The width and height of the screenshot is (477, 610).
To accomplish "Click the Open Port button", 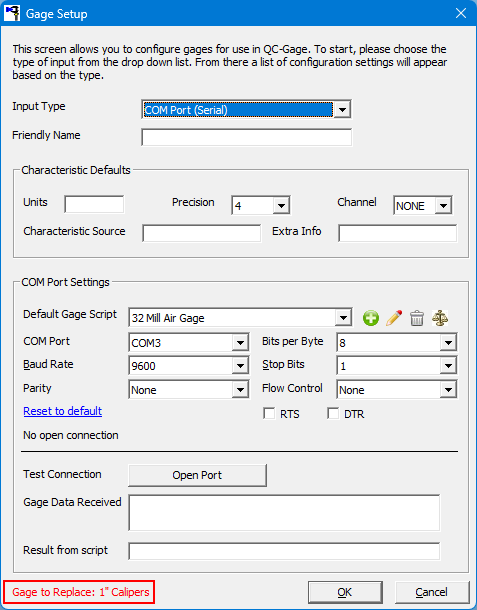I will pyautogui.click(x=197, y=475).
